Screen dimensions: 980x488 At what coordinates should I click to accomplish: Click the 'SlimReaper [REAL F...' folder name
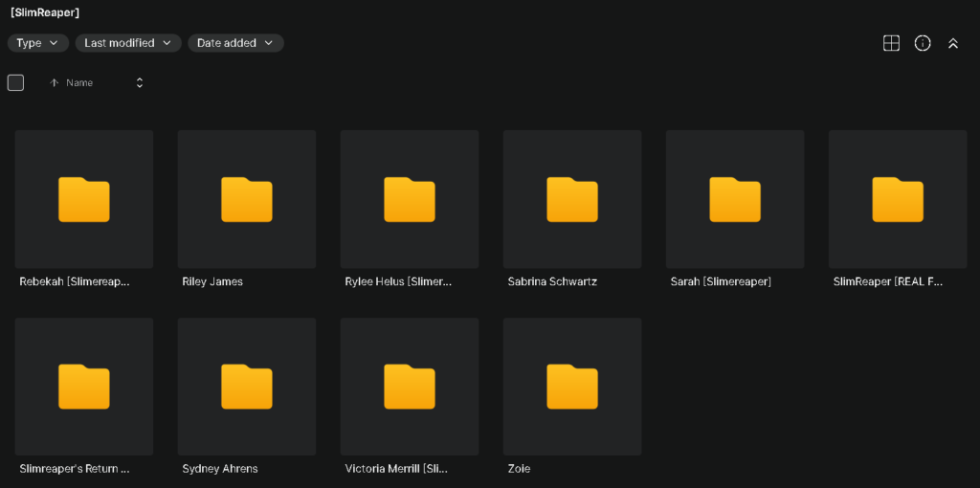click(x=888, y=282)
